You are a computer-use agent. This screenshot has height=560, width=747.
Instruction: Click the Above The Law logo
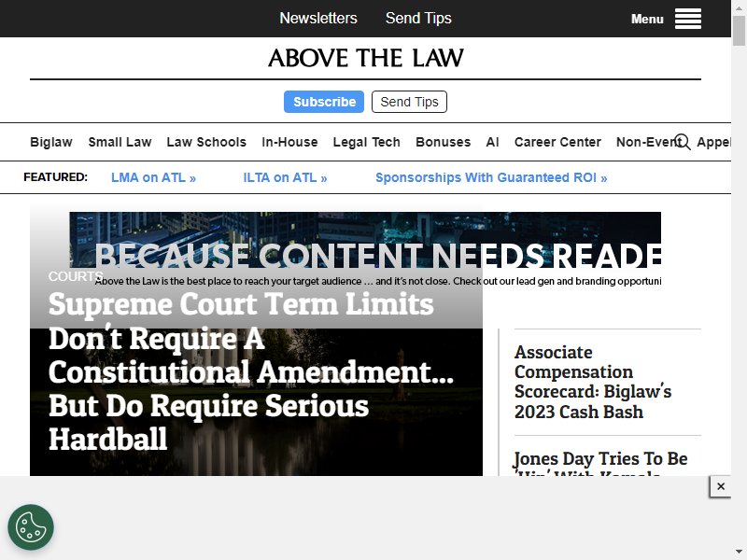pos(365,58)
